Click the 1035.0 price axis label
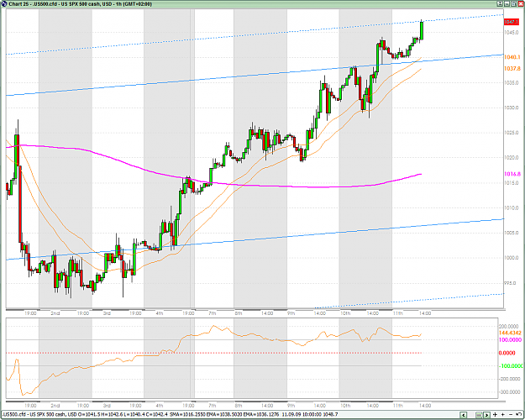 512,82
